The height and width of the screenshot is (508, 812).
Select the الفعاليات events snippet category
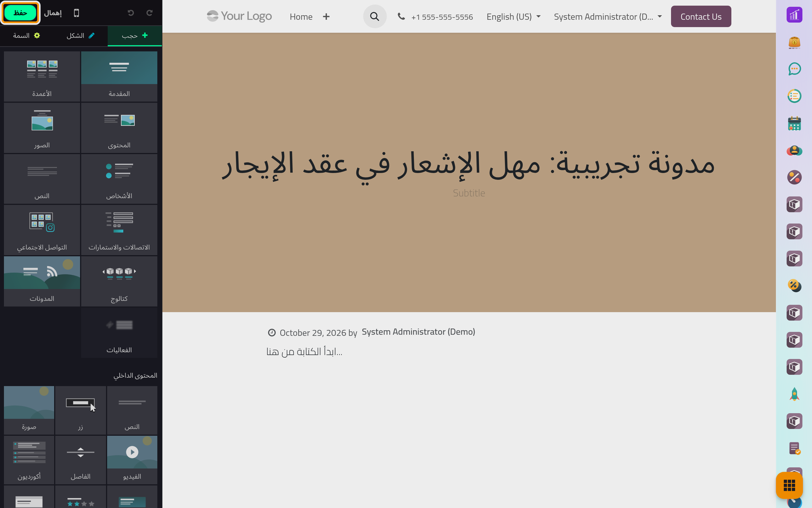(119, 333)
